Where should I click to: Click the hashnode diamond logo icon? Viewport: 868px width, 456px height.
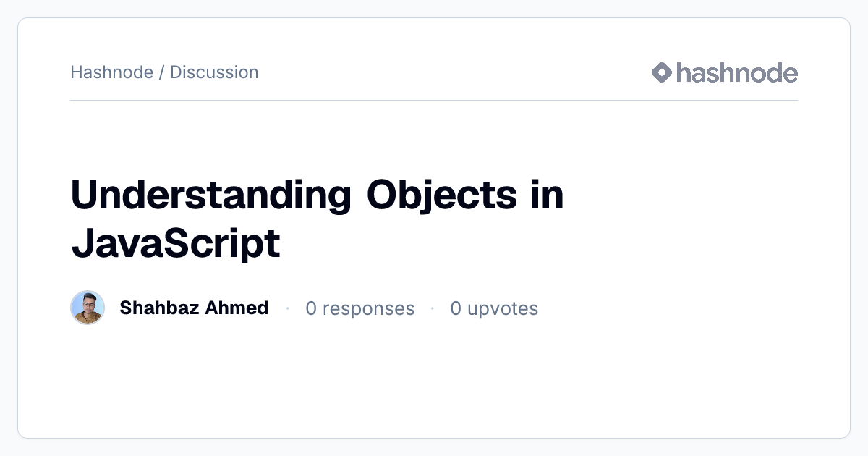pos(662,72)
